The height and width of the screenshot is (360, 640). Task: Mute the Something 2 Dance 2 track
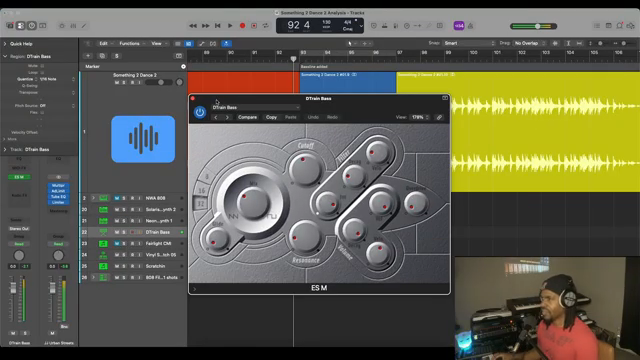point(117,82)
